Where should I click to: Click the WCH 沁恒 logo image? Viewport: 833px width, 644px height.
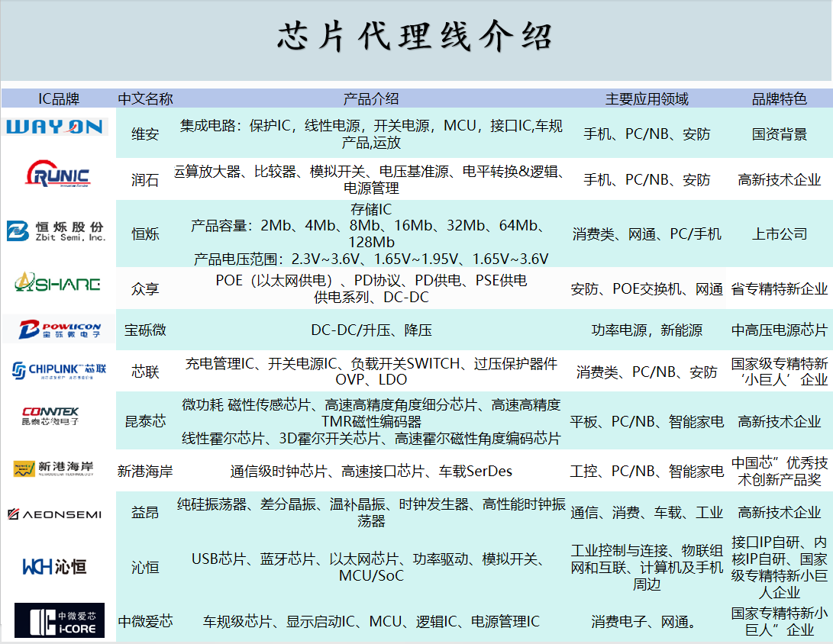(54, 566)
